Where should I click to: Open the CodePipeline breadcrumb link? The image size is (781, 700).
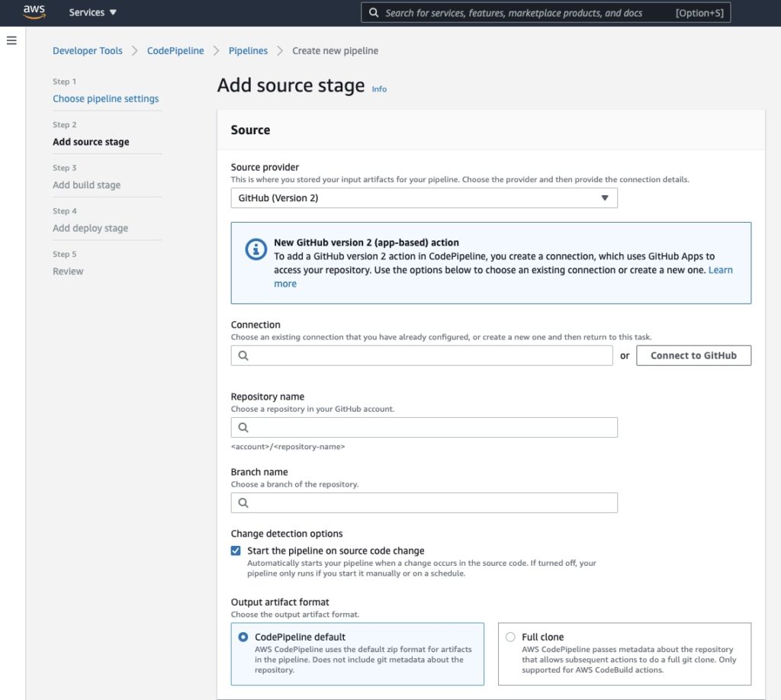(175, 51)
